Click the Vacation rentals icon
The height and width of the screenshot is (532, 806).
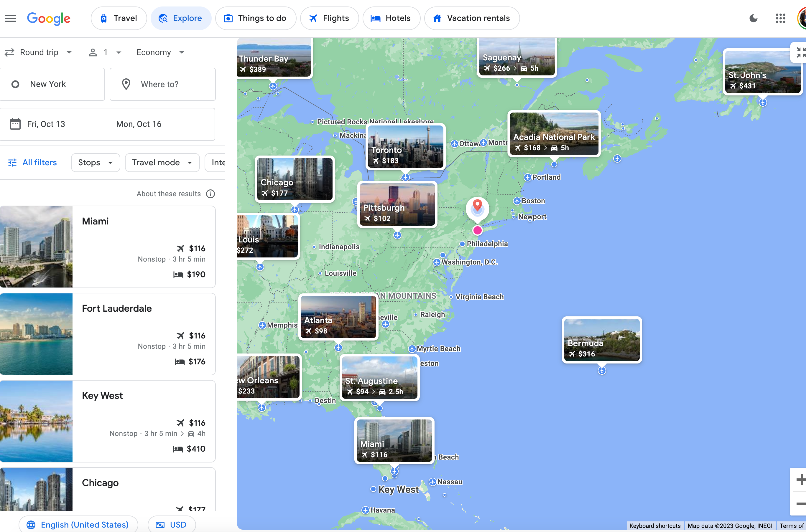(x=437, y=18)
